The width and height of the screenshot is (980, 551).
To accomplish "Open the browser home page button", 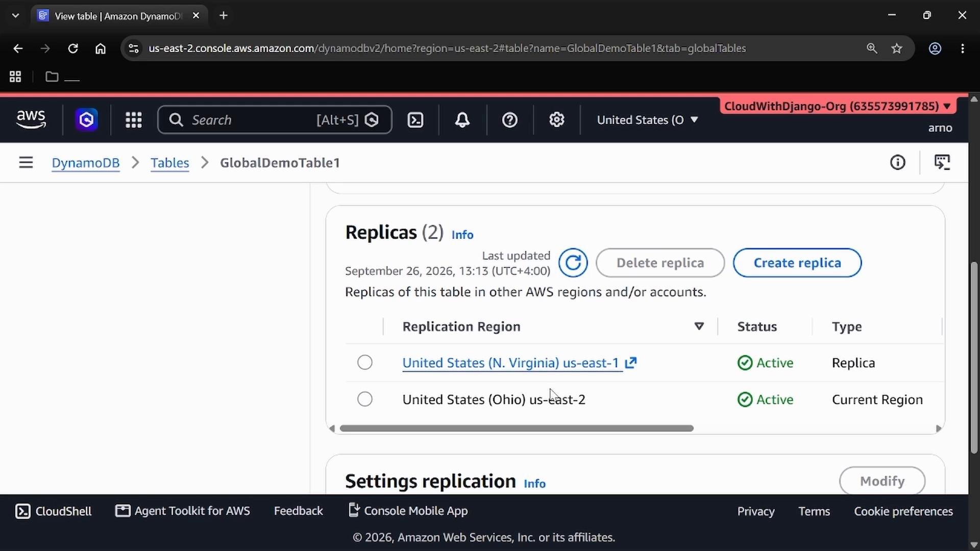I will 101,48.
